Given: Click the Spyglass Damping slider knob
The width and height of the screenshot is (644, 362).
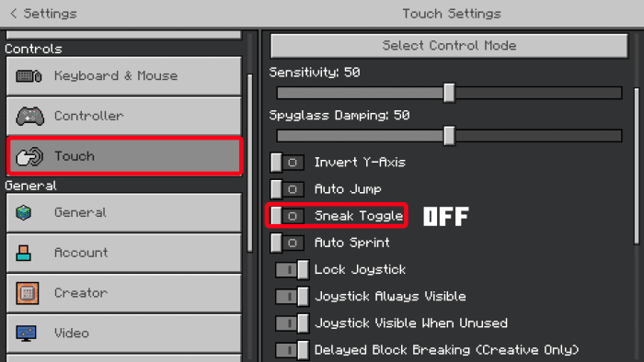Looking at the screenshot, I should [449, 136].
